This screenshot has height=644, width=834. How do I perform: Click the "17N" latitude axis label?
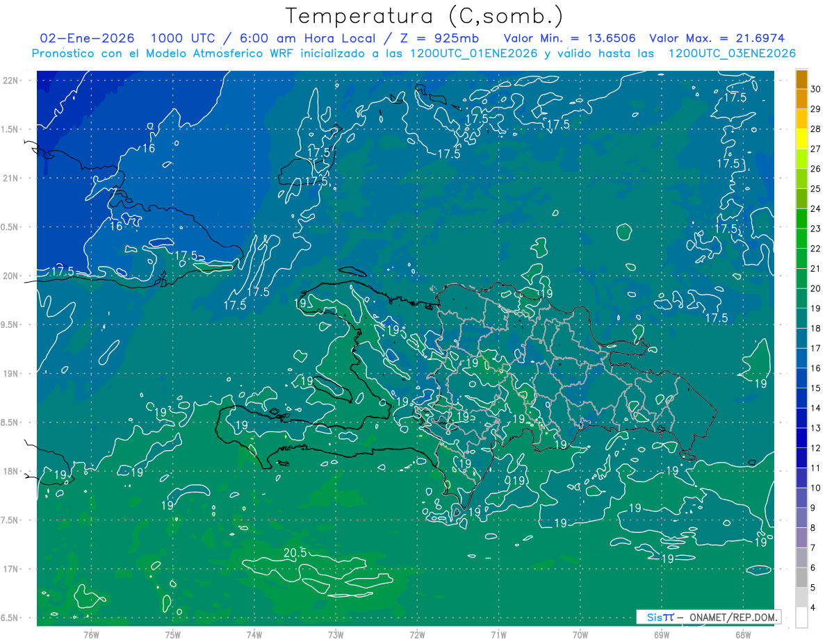point(10,569)
